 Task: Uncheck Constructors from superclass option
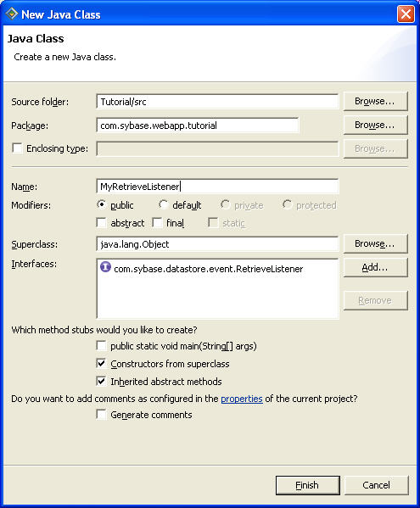pos(102,363)
